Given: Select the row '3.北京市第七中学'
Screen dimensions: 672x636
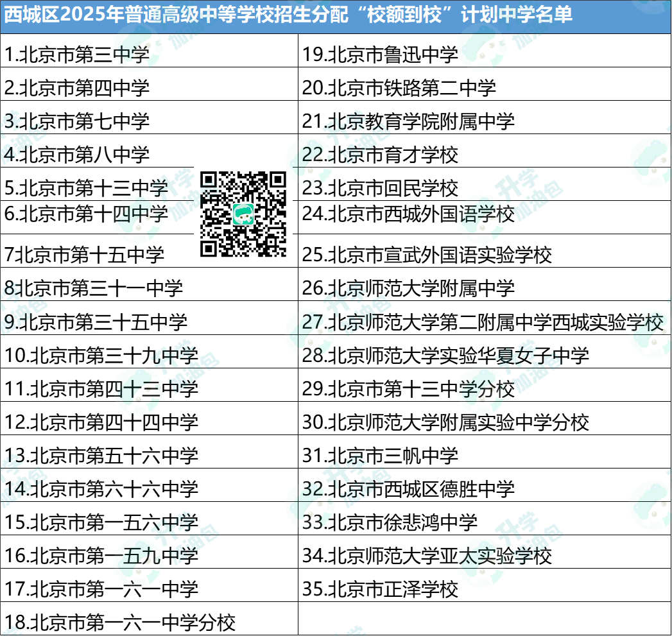Looking at the screenshot, I should click(x=149, y=117).
